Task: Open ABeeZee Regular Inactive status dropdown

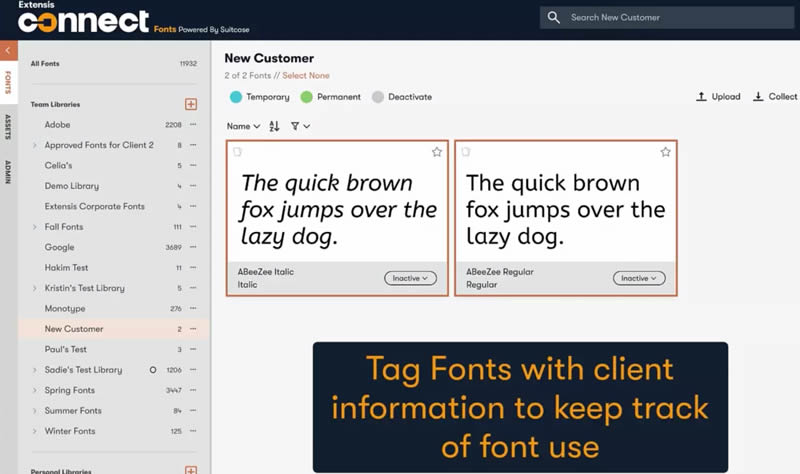Action: pos(639,278)
